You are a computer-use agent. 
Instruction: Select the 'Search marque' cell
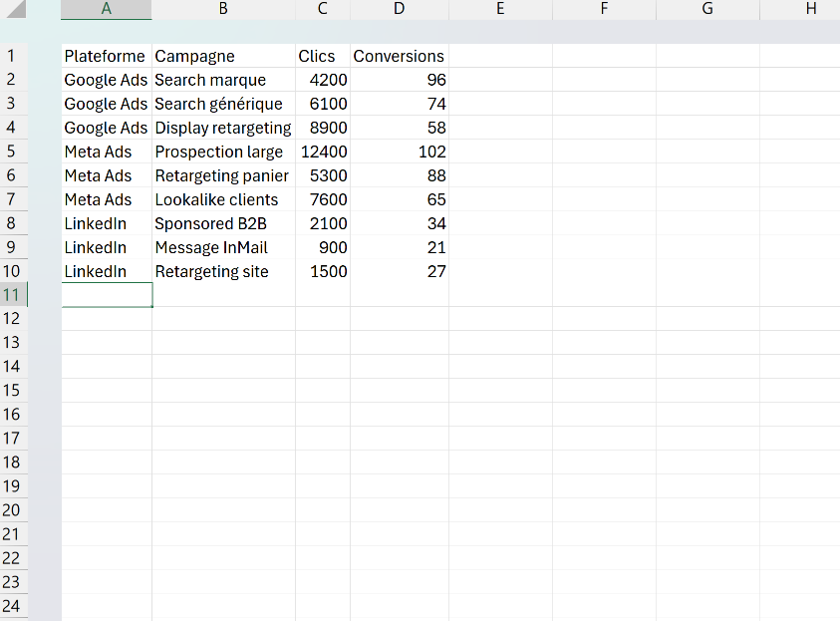(x=223, y=80)
